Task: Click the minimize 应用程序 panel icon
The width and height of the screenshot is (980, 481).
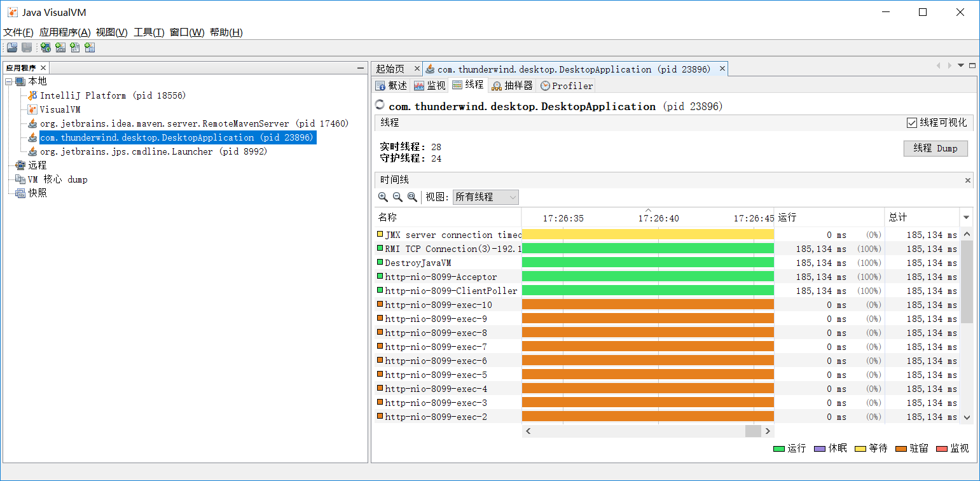Action: 361,68
